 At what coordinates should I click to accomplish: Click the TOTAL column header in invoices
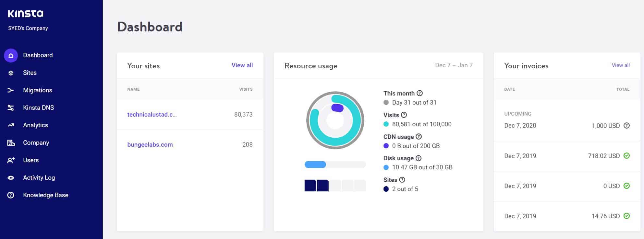coord(623,89)
